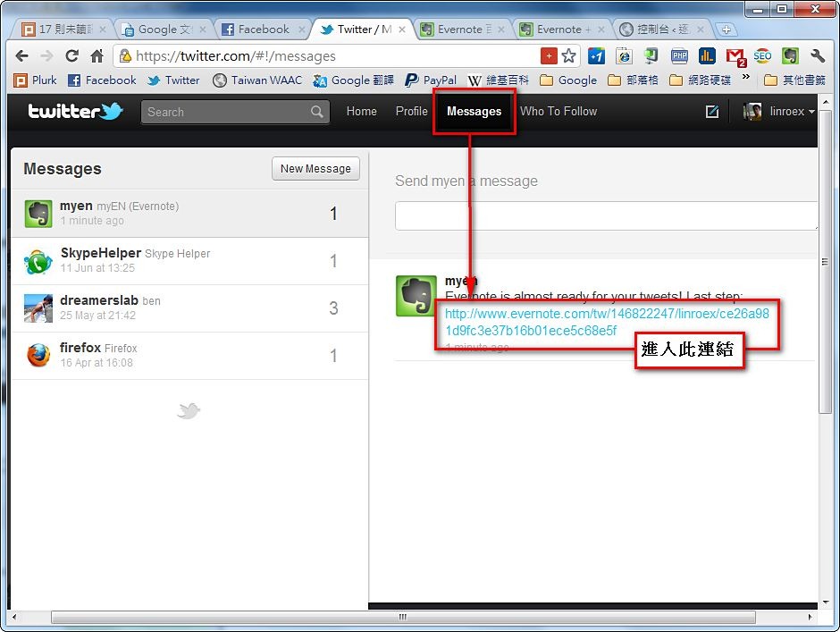Open the blue chart analytics extension
This screenshot has width=840, height=632.
pos(707,55)
